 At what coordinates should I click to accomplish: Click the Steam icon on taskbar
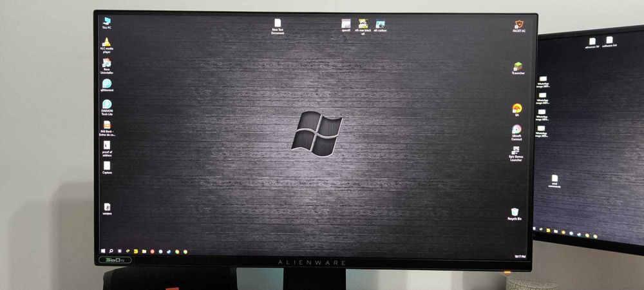point(169,251)
